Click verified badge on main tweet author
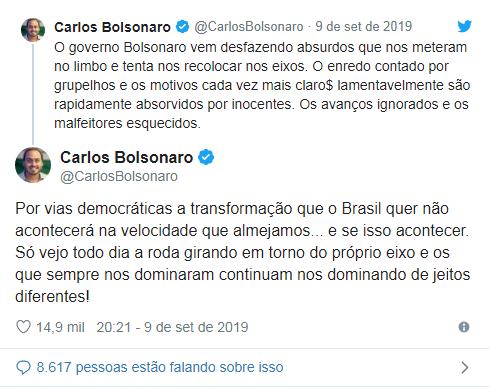The image size is (489, 387). tap(206, 157)
